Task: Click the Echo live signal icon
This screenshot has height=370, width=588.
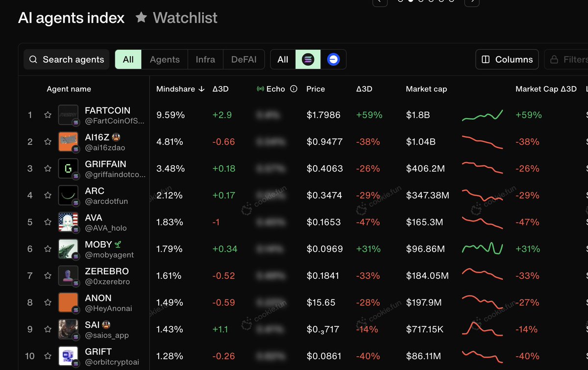Action: (260, 89)
